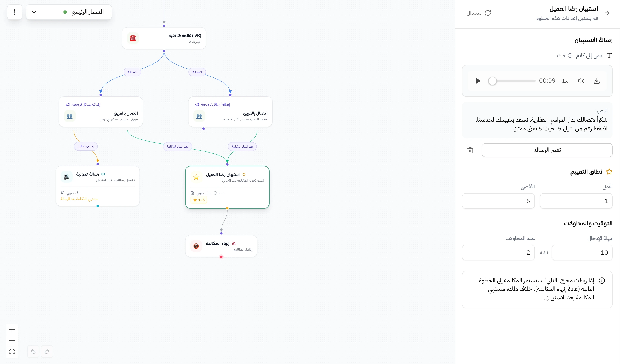Edit the input timeout seconds field

point(582,253)
